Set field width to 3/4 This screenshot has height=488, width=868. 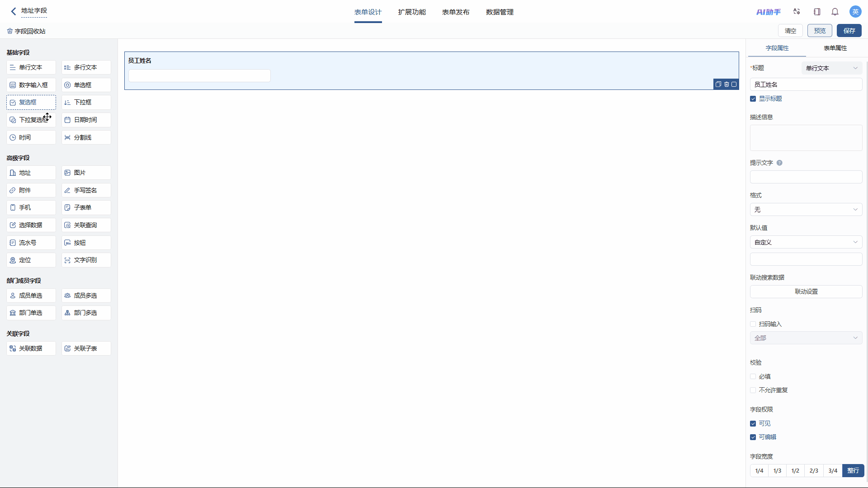click(x=833, y=471)
